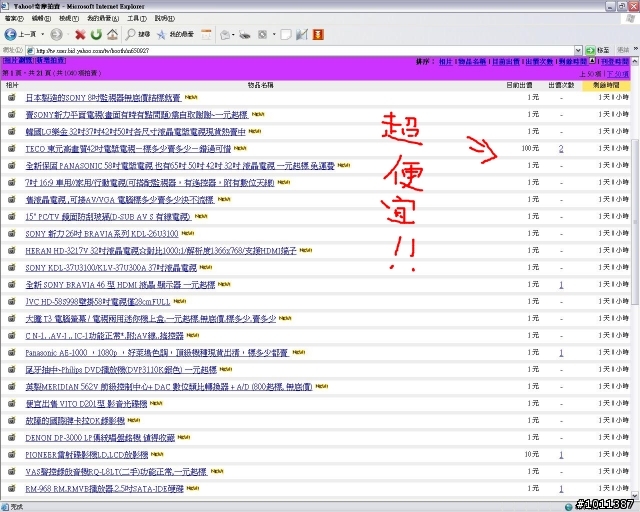The image size is (640, 512).
Task: Open the SONY KDL-37U3100 listing
Action: (x=111, y=268)
